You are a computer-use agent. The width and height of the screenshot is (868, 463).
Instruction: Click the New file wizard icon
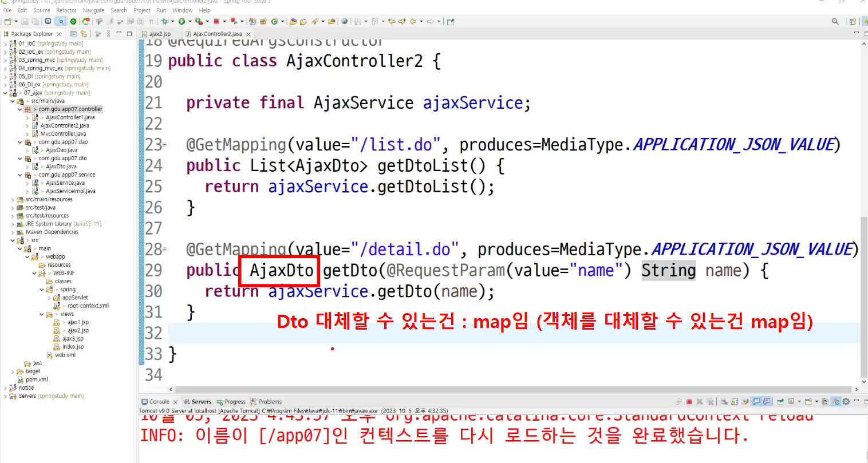coord(7,21)
